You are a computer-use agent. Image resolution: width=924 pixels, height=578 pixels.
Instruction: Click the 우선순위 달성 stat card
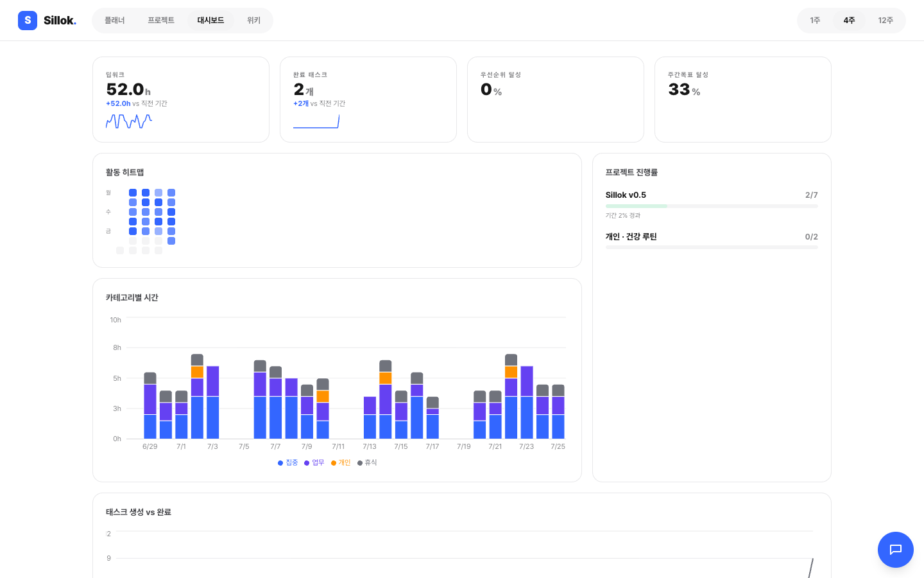pos(556,100)
